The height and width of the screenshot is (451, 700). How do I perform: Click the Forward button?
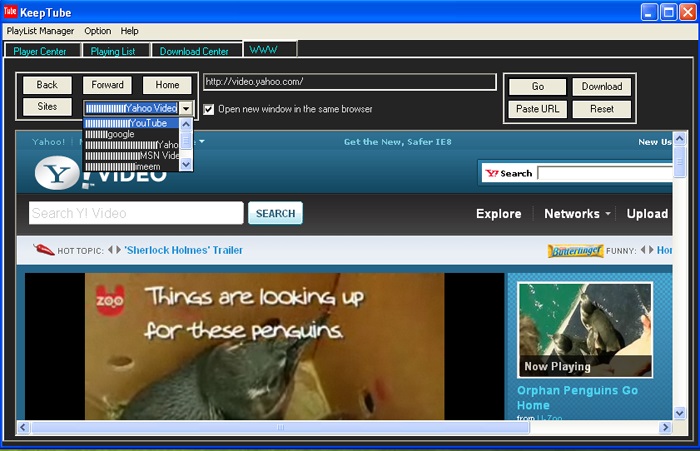pos(107,85)
